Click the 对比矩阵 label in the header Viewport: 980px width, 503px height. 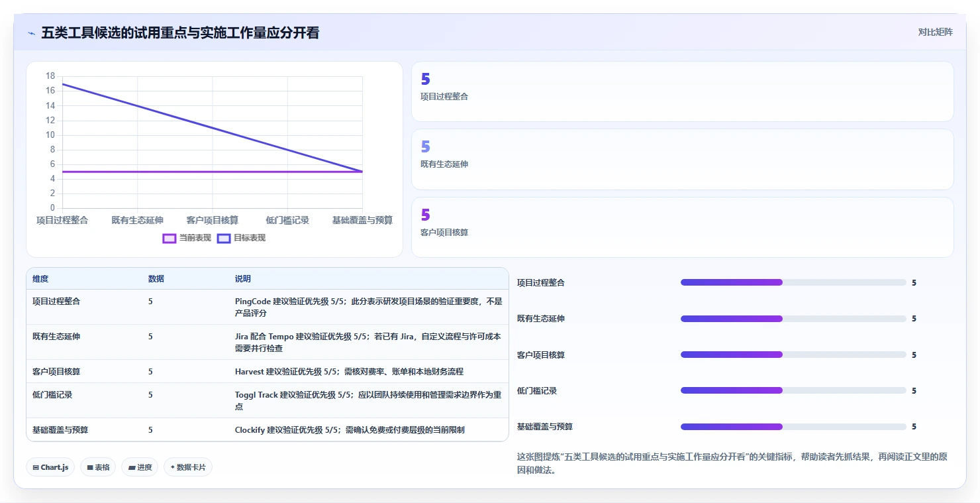click(935, 32)
